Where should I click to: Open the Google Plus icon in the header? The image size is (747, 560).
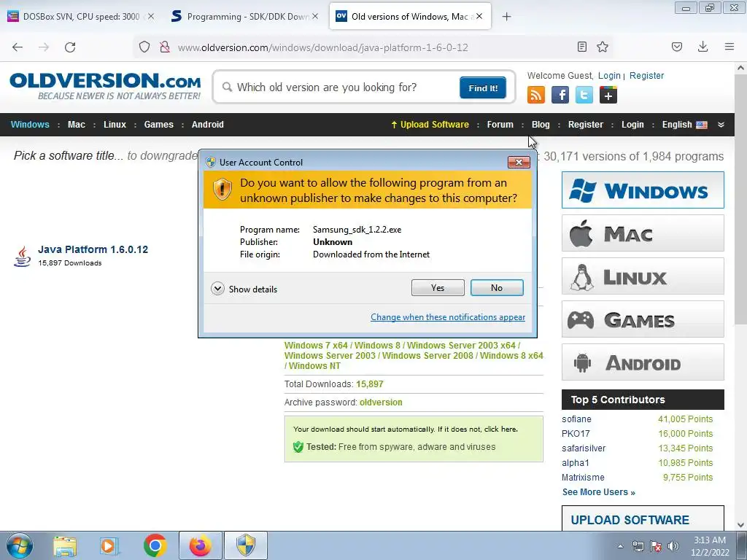coord(608,95)
